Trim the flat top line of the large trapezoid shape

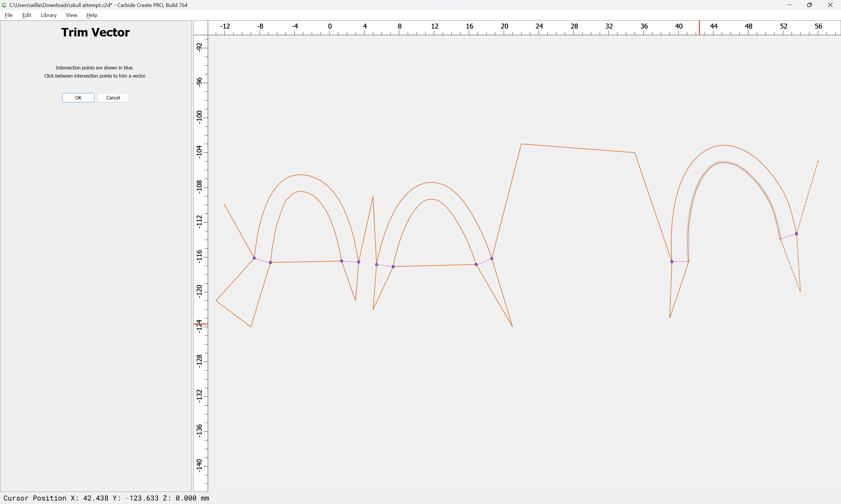coord(578,148)
